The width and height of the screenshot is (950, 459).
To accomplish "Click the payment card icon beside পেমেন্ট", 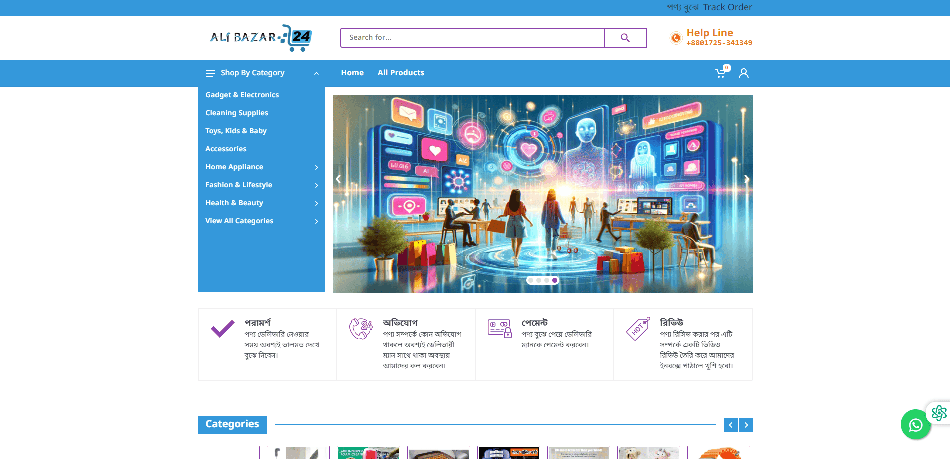I will (500, 328).
